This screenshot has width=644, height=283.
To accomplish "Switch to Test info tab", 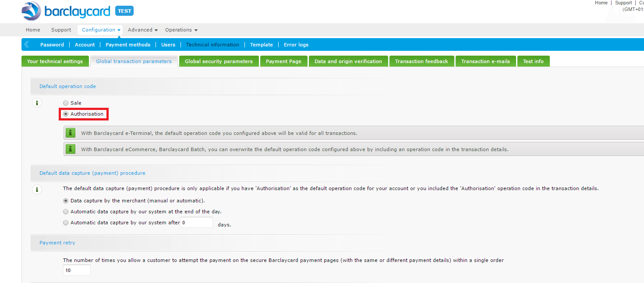I will pyautogui.click(x=533, y=61).
